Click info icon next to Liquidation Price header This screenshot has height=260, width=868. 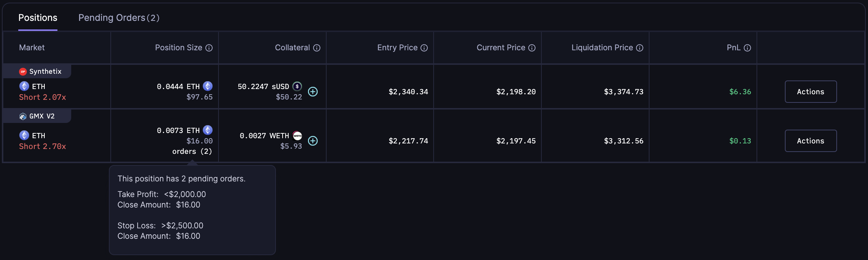[640, 48]
